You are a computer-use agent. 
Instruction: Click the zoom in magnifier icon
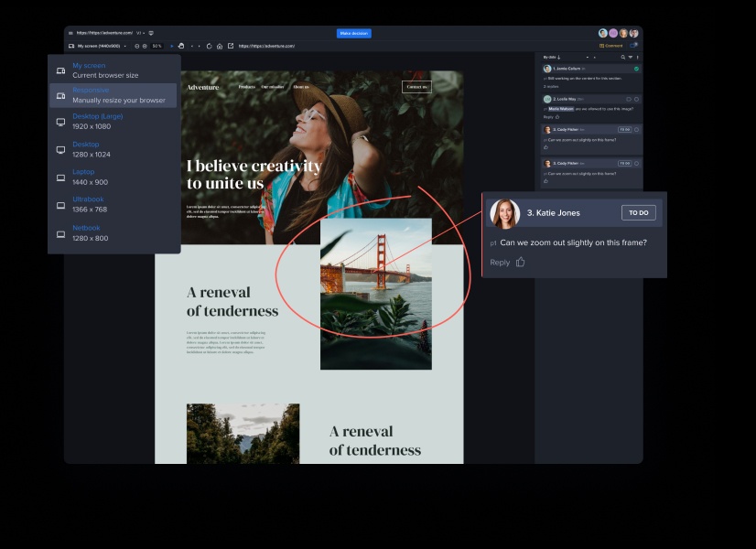pos(145,47)
